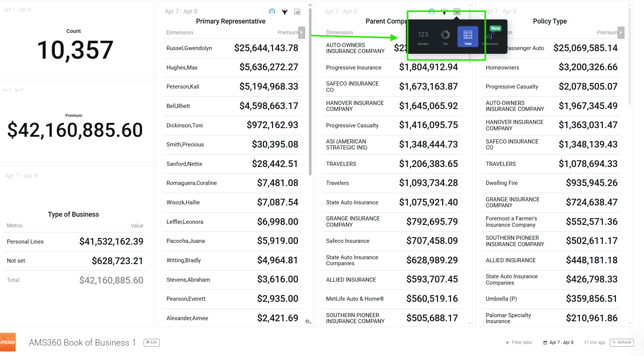Click Umbrella (P) row in Policy Type
Screen dimensions: 644x356
tap(551, 299)
